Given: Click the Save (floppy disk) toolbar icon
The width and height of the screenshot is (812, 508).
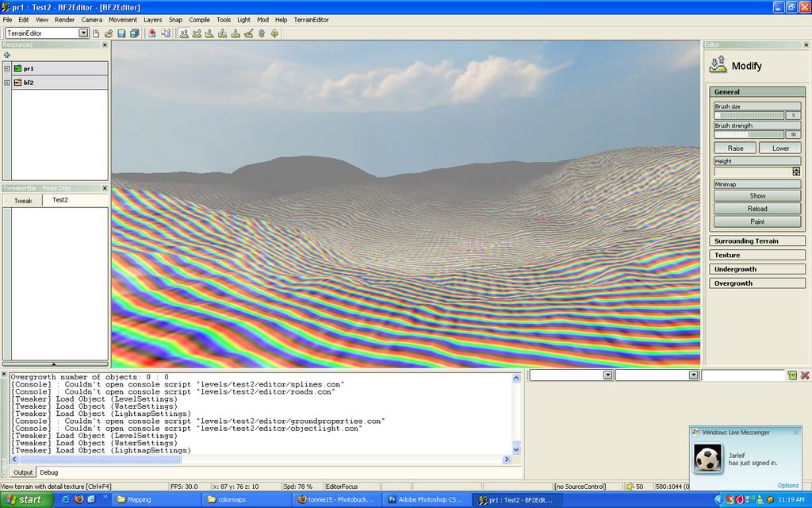Looking at the screenshot, I should (x=121, y=33).
